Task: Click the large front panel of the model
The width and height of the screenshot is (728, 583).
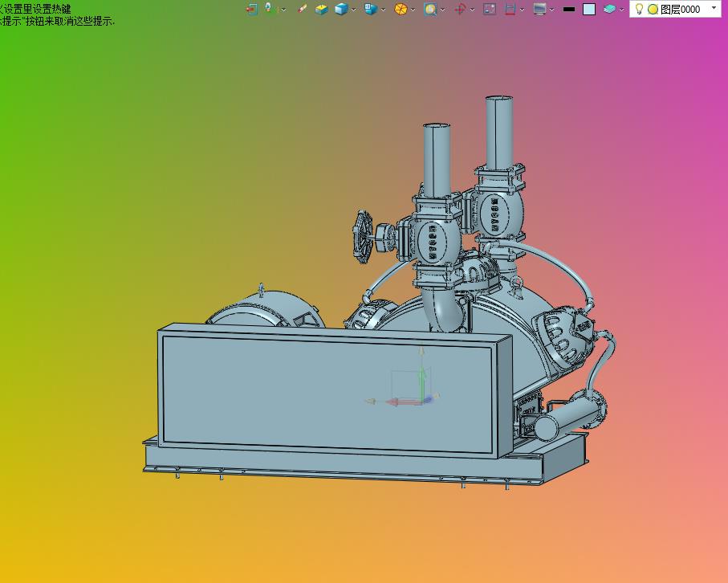Action: pos(327,394)
